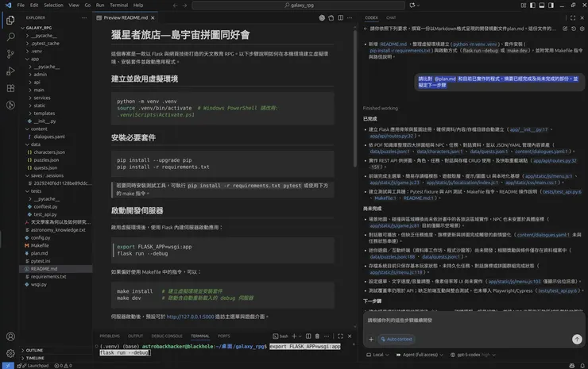Open the bash terminal profile
Viewport: 588px width, 369px height.
tap(280, 336)
